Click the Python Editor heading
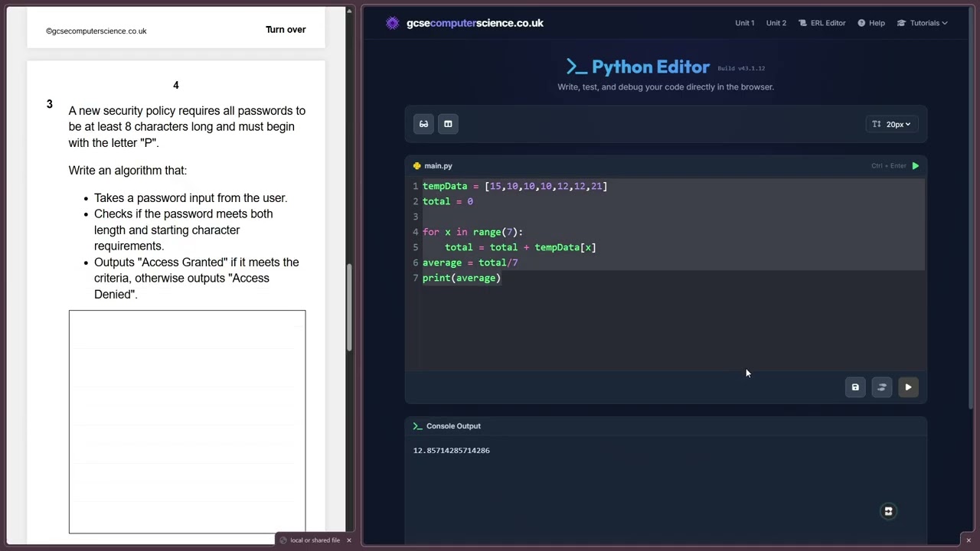The image size is (980, 551). point(650,67)
